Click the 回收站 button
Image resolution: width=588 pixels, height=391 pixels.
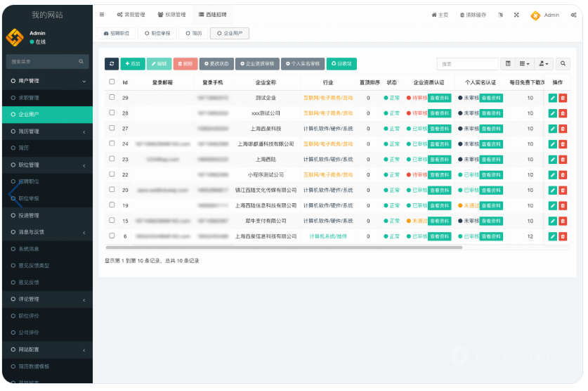[x=341, y=64]
